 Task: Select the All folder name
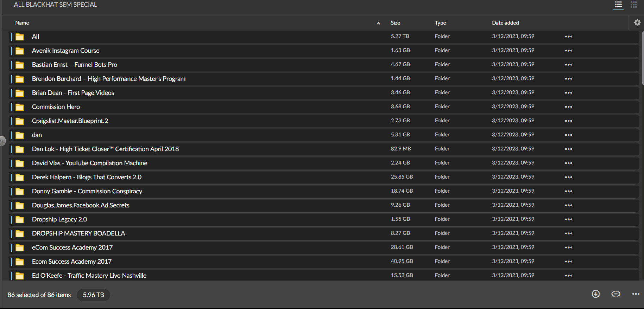tap(36, 37)
